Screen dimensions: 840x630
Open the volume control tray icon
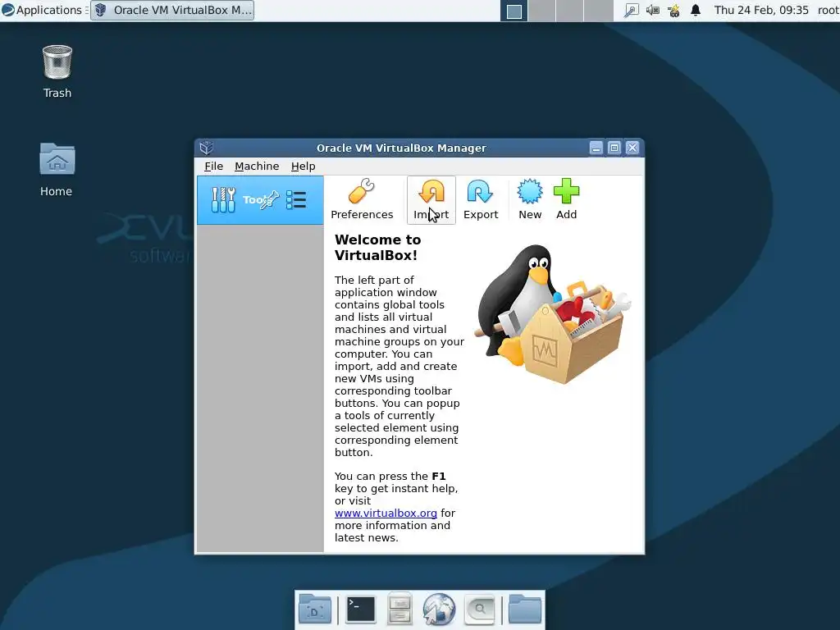click(652, 10)
